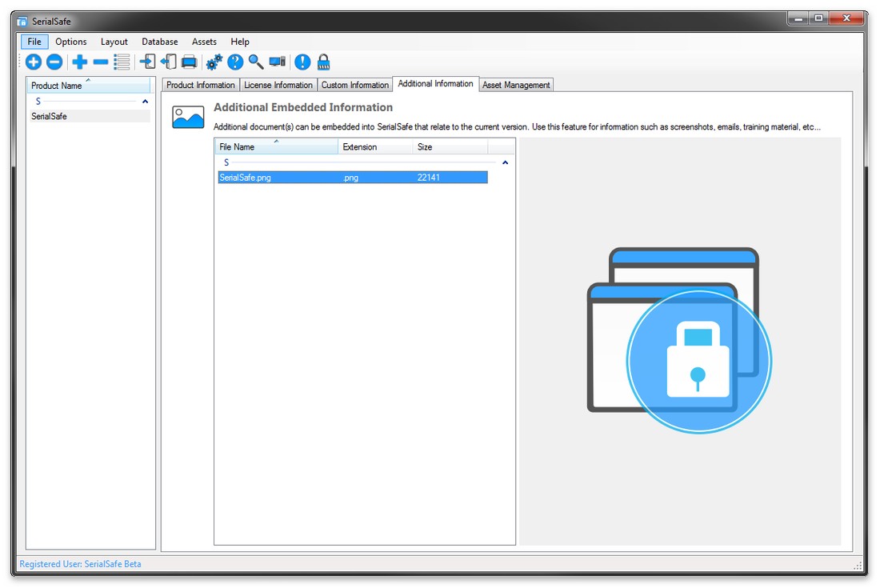Switch to the Asset Management tab

pyautogui.click(x=516, y=85)
